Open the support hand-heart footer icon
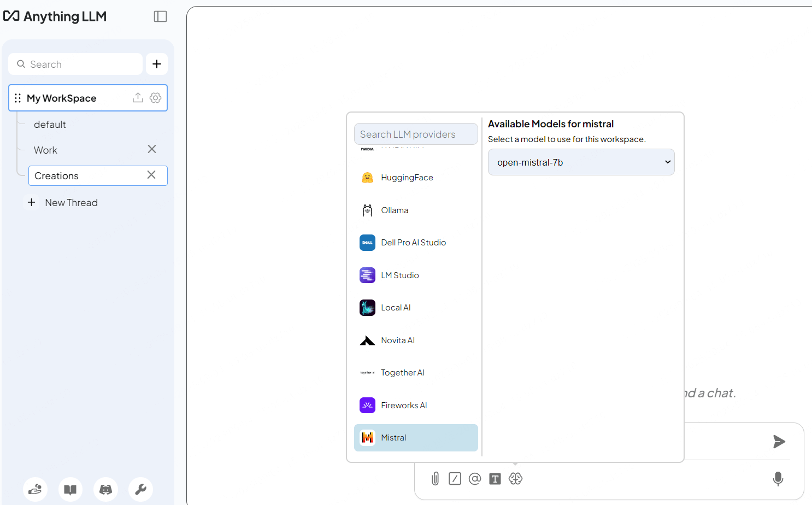This screenshot has width=812, height=505. pos(35,489)
